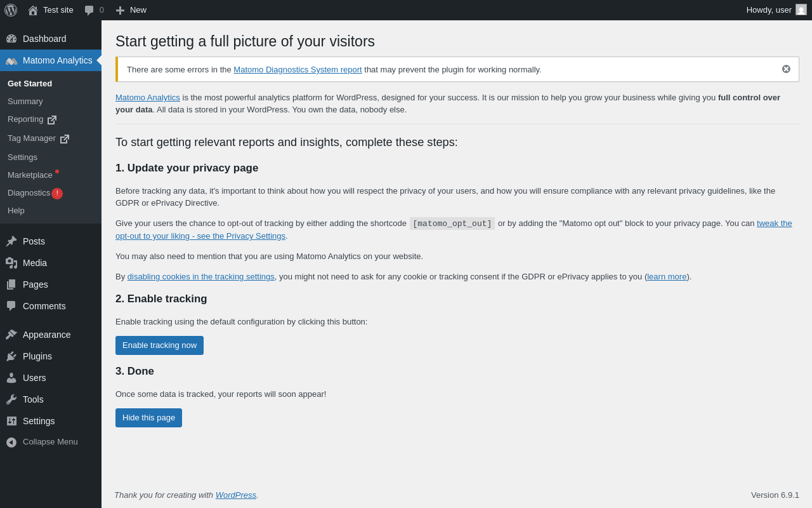Click Hide this page button
The image size is (812, 508).
tap(148, 418)
